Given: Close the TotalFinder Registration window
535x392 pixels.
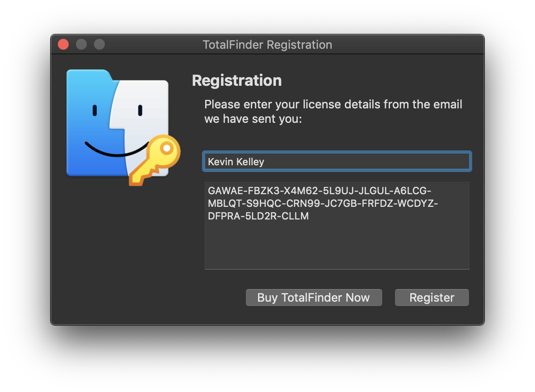Looking at the screenshot, I should pyautogui.click(x=63, y=44).
